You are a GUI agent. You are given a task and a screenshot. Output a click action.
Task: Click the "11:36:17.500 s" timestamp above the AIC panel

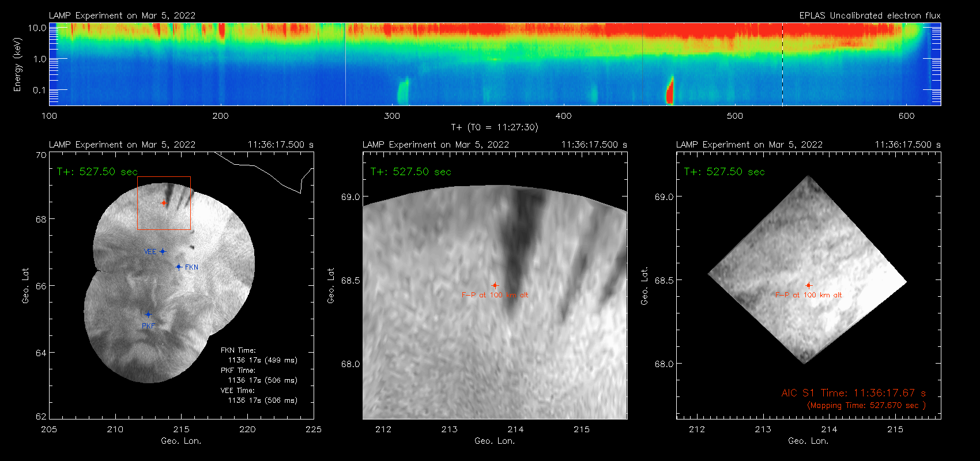[x=908, y=145]
